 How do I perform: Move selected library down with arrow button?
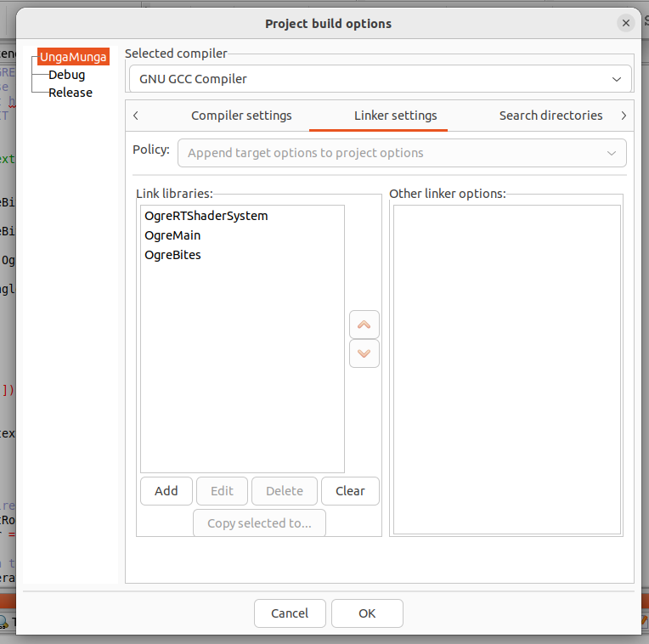click(x=364, y=353)
